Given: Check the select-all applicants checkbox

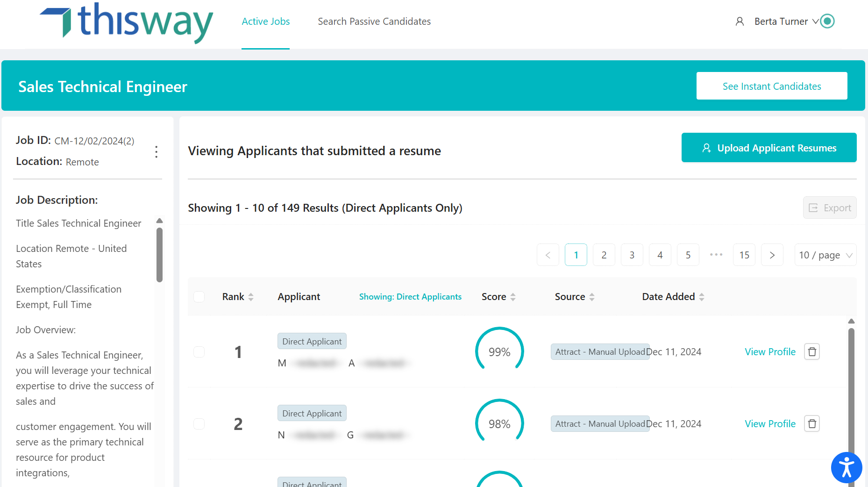Looking at the screenshot, I should click(199, 296).
